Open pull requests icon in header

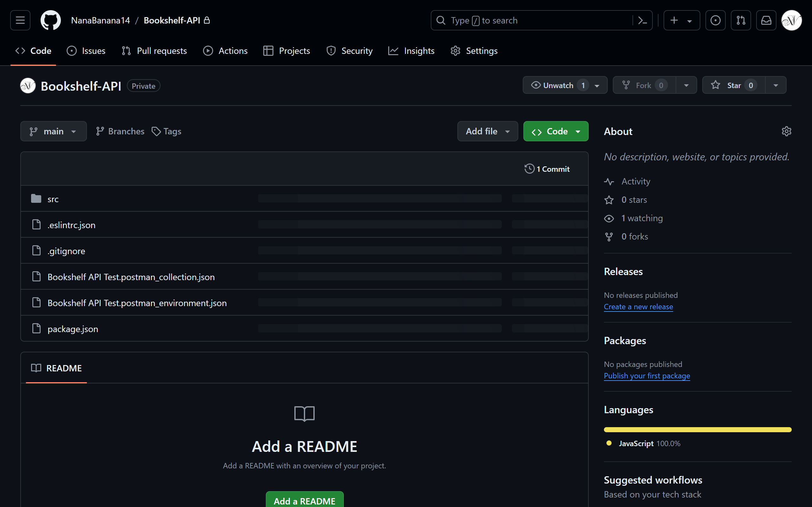(x=741, y=21)
